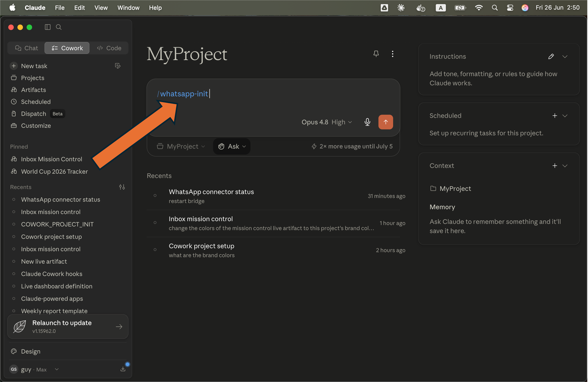Send the message with the orange arrow button
Viewport: 588px width, 382px height.
point(386,122)
